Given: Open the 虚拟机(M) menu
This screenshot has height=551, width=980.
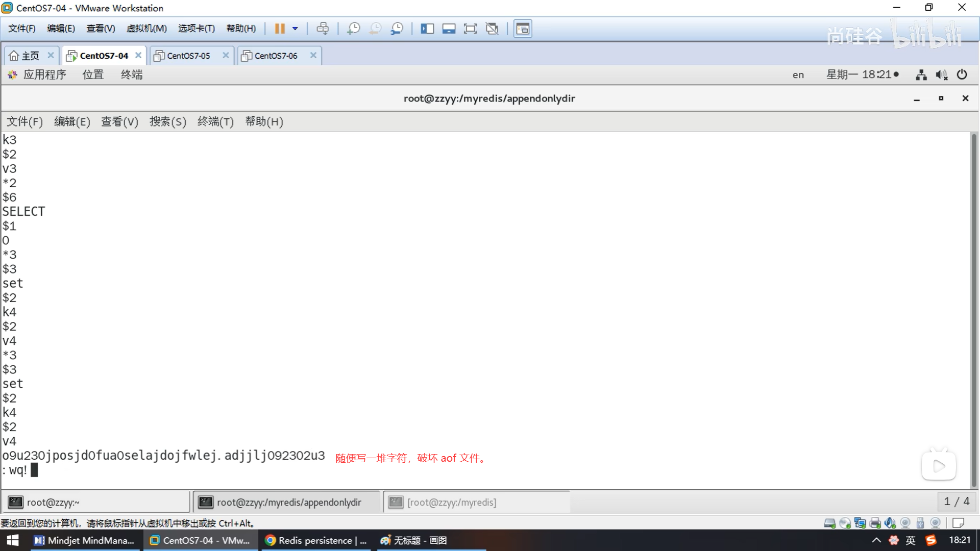Looking at the screenshot, I should (x=146, y=29).
